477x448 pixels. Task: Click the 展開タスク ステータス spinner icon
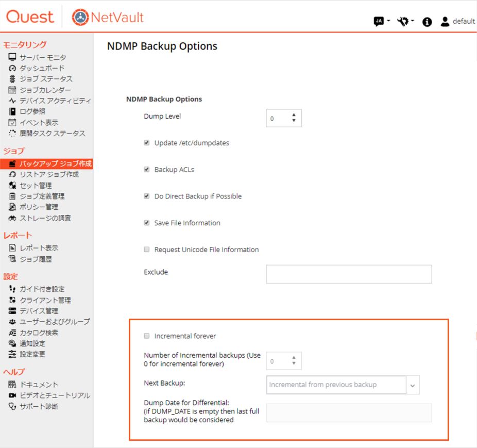tap(12, 133)
